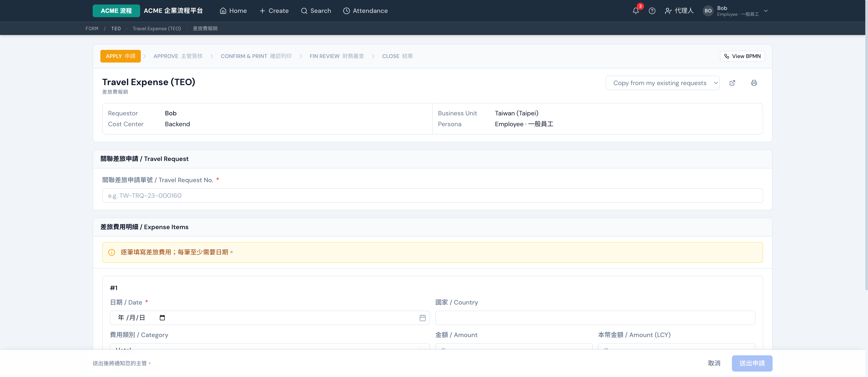Click the info icon in yellow notice
Image resolution: width=868 pixels, height=377 pixels.
(111, 252)
